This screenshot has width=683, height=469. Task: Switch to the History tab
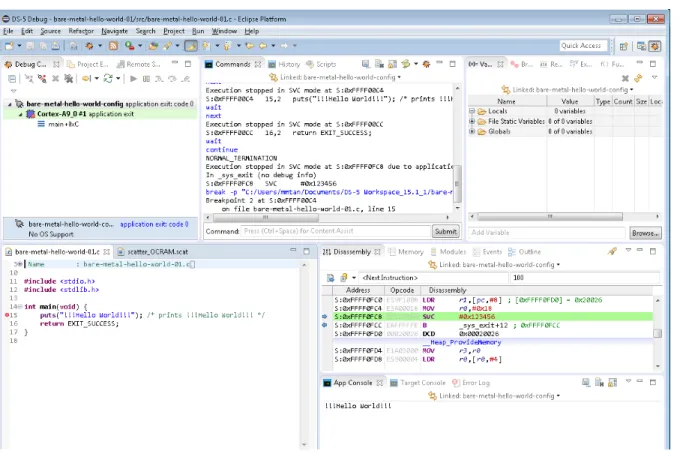point(284,64)
